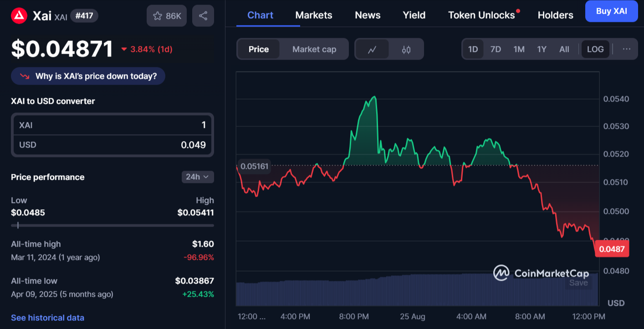The width and height of the screenshot is (644, 329).
Task: Click the 8:00 PM time axis label
Action: [354, 316]
